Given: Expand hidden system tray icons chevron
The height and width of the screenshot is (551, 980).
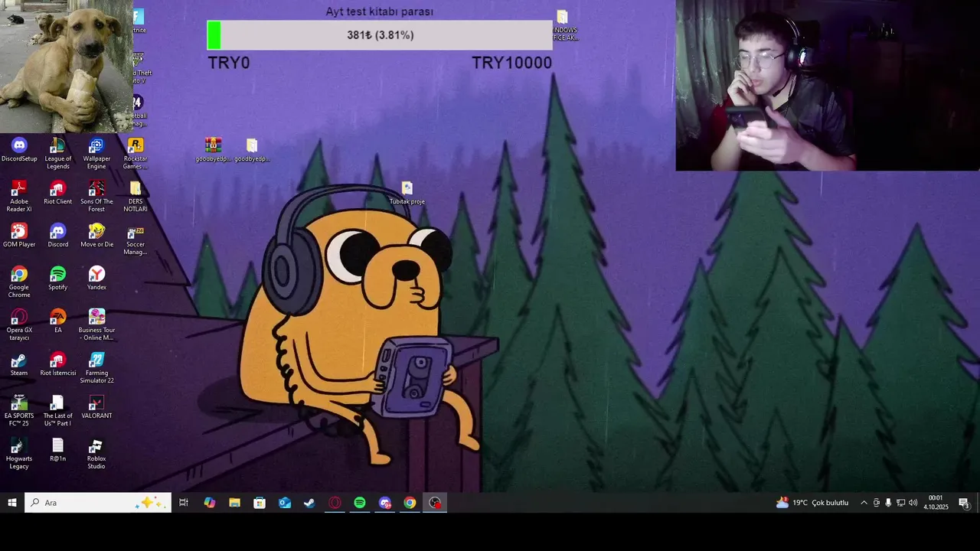Looking at the screenshot, I should point(864,503).
